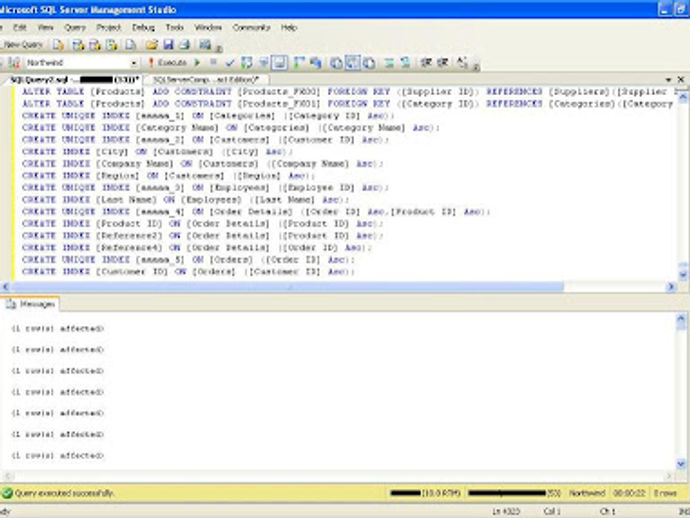This screenshot has height=518, width=690.
Task: Click the printer icon in the standard toolbar
Action: tap(184, 45)
